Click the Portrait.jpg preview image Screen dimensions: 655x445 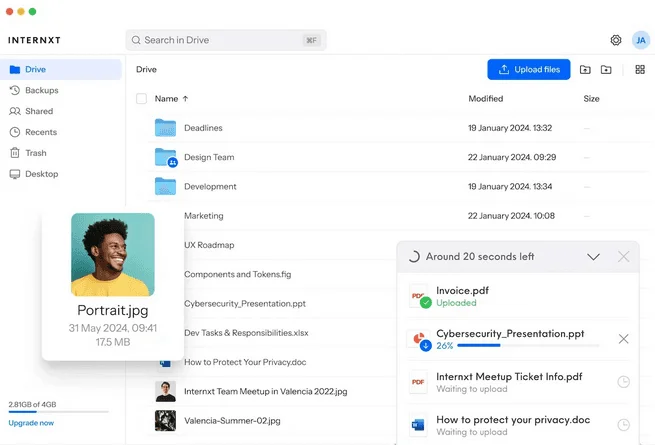click(113, 254)
